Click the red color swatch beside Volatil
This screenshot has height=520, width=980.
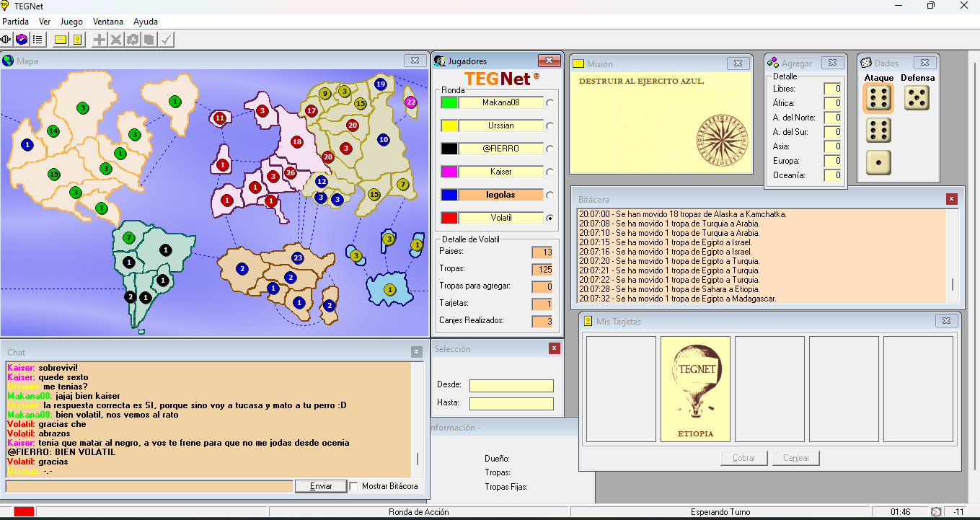(x=449, y=218)
